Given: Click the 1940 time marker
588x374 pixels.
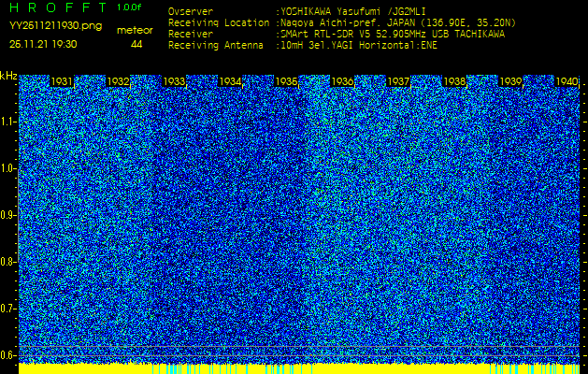Looking at the screenshot, I should [566, 81].
